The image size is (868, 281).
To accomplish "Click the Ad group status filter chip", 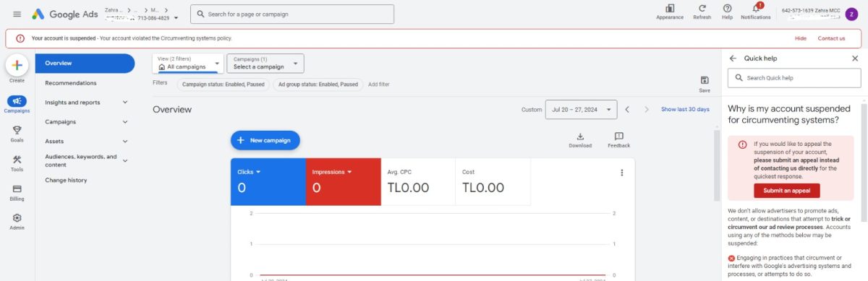I will click(x=318, y=85).
